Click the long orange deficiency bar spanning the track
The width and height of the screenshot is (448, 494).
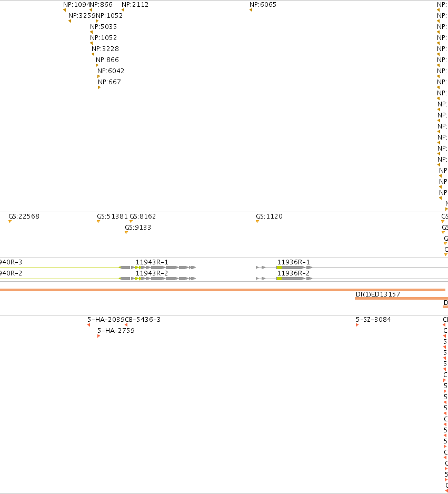coord(223,290)
